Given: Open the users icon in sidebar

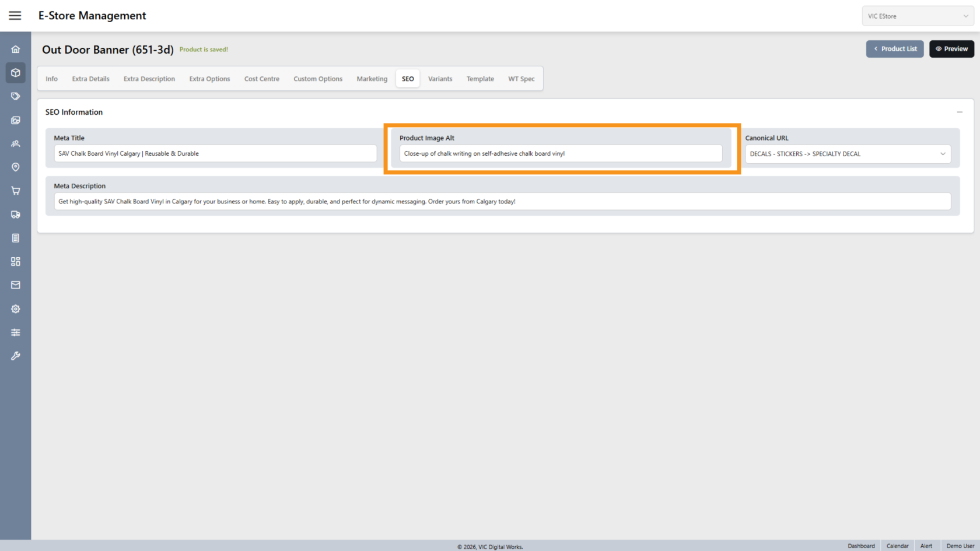Looking at the screenshot, I should [16, 143].
